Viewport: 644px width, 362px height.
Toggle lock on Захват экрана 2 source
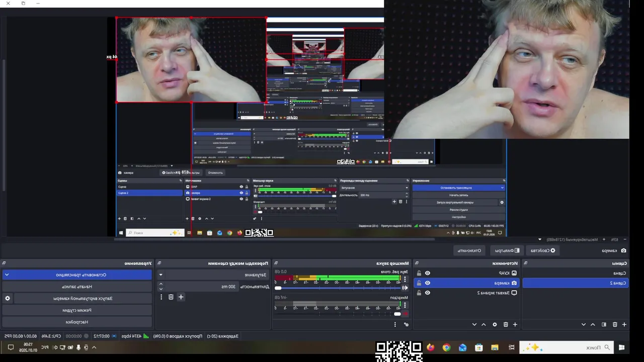(x=419, y=293)
